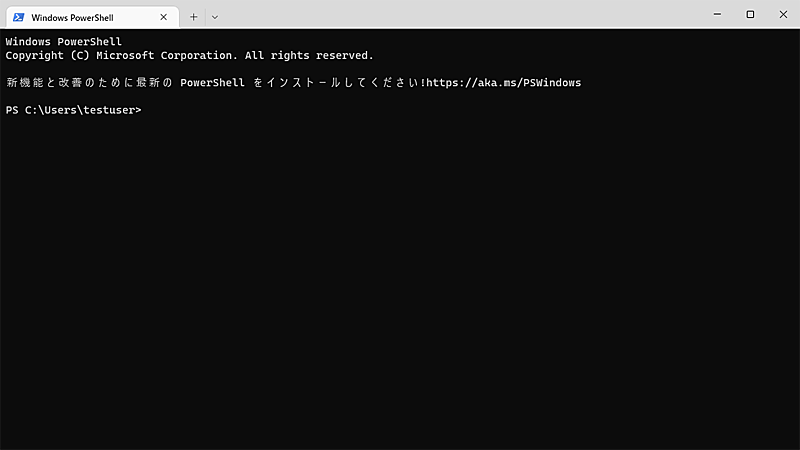Screen dimensions: 800x450
Task: Click the Japanese install message text
Action: [x=92, y=83]
